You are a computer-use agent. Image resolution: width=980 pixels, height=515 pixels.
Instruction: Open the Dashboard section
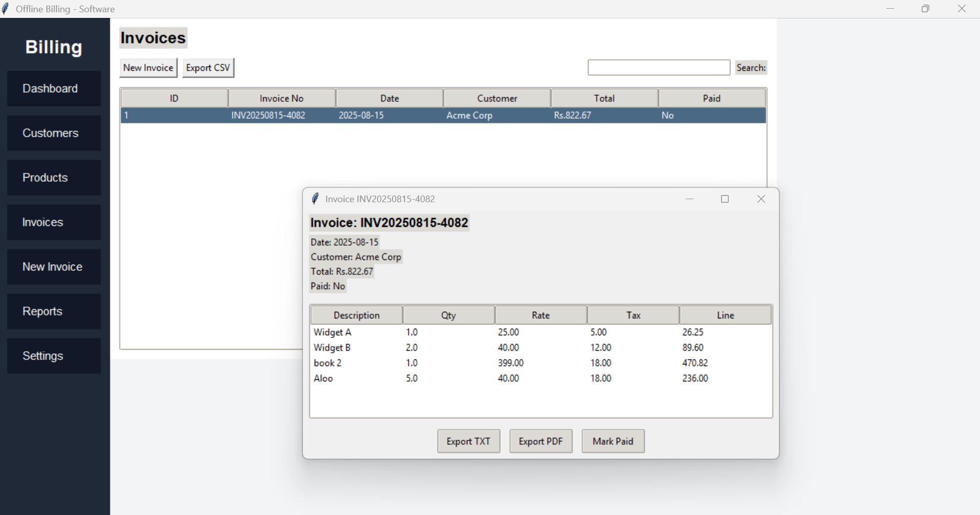pyautogui.click(x=50, y=88)
